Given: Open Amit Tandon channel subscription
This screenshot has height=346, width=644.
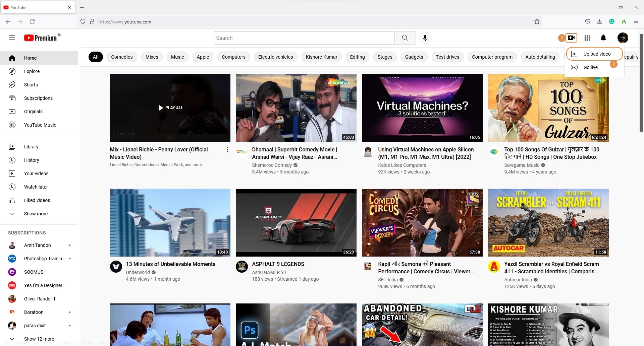Looking at the screenshot, I should tap(39, 245).
